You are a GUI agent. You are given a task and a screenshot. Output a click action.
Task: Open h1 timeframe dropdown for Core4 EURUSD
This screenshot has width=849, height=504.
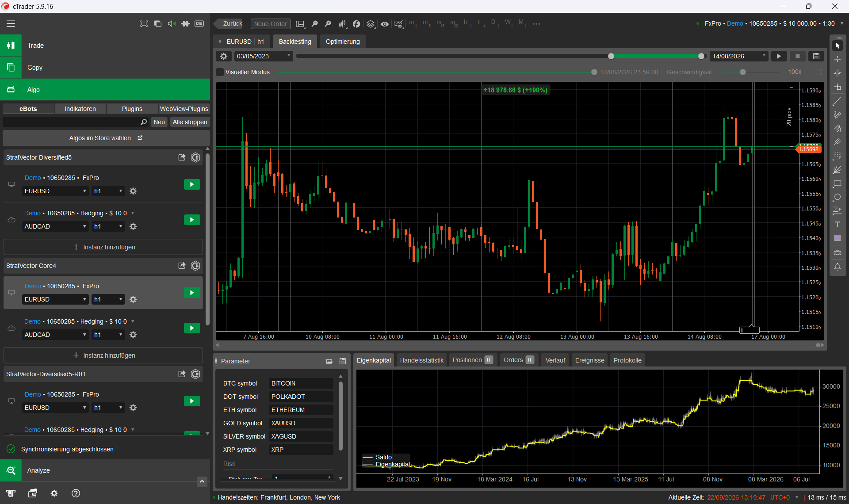click(108, 299)
